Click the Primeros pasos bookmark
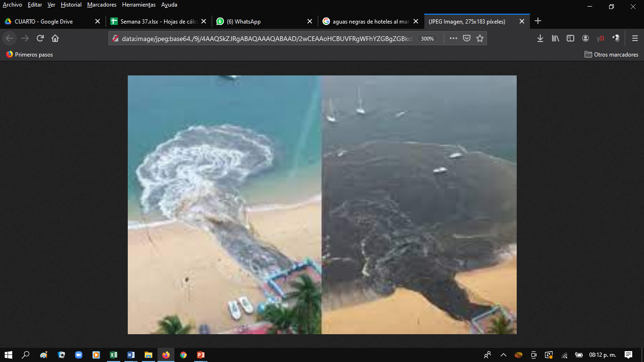This screenshot has width=644, height=362. click(x=29, y=55)
